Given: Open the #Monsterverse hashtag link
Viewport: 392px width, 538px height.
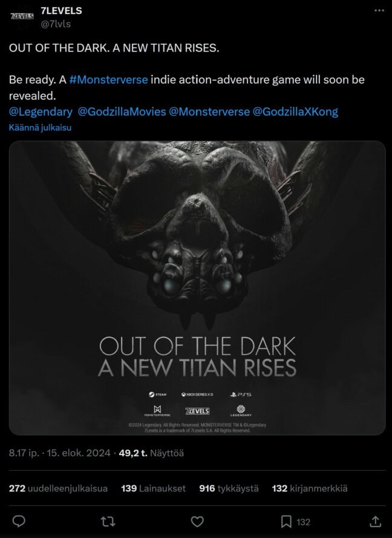Looking at the screenshot, I should point(108,80).
